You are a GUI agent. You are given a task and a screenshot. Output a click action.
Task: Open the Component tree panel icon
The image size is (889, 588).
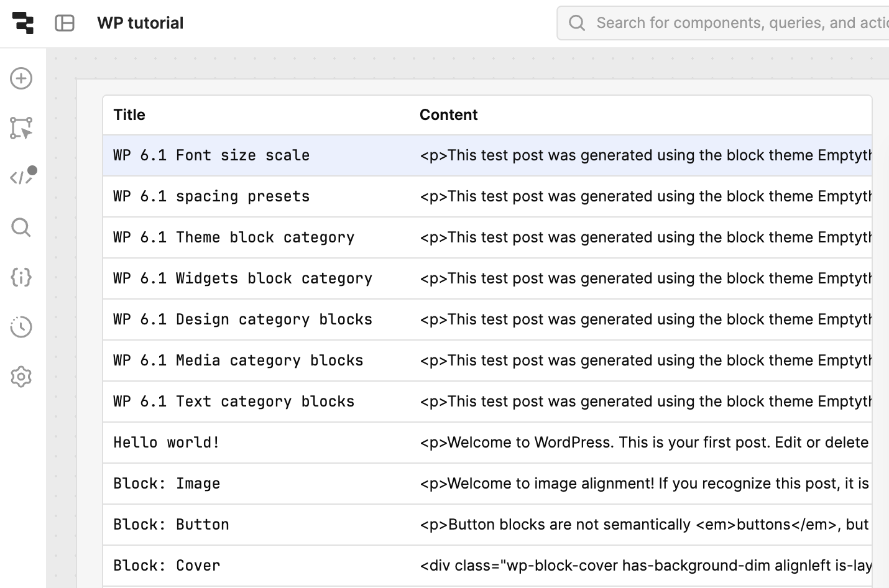tap(21, 128)
